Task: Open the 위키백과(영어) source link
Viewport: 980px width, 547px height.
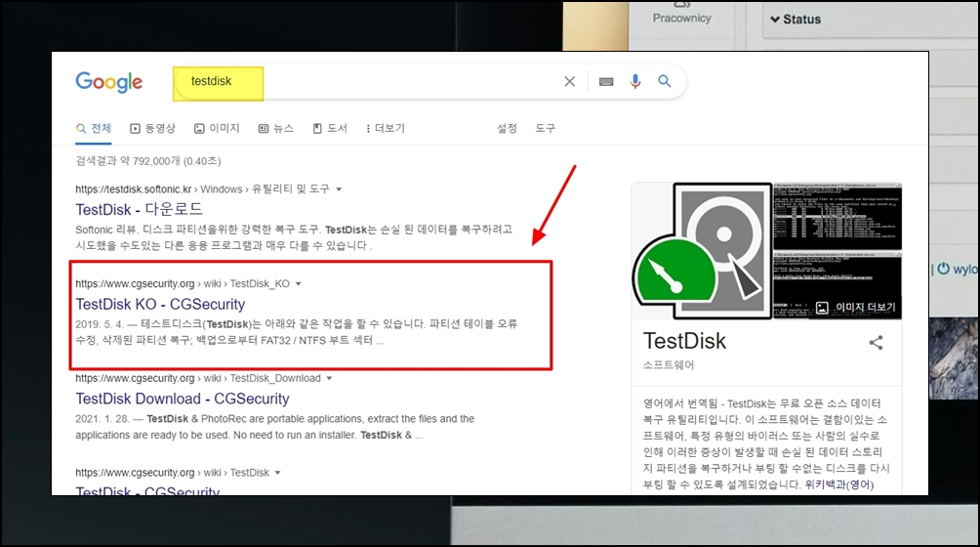Action: (838, 484)
